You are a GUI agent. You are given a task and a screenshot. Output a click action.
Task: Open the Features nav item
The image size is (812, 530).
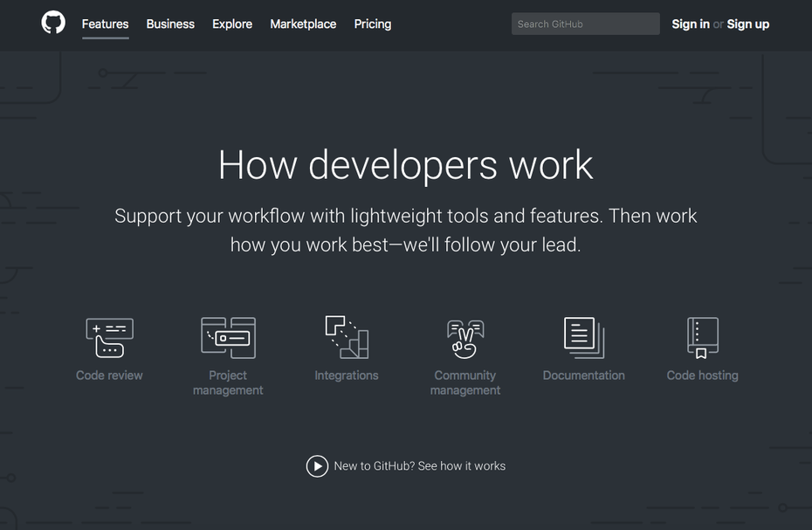pos(105,24)
